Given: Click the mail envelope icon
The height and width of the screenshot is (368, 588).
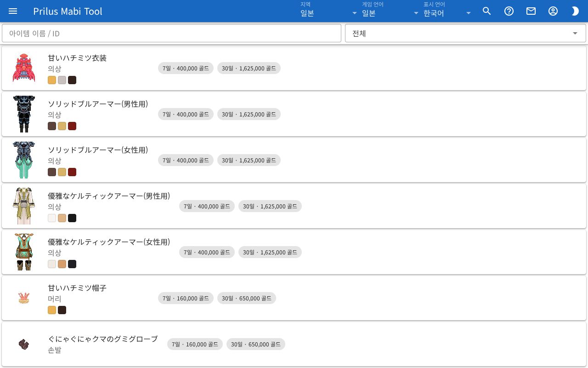Looking at the screenshot, I should click(x=531, y=11).
